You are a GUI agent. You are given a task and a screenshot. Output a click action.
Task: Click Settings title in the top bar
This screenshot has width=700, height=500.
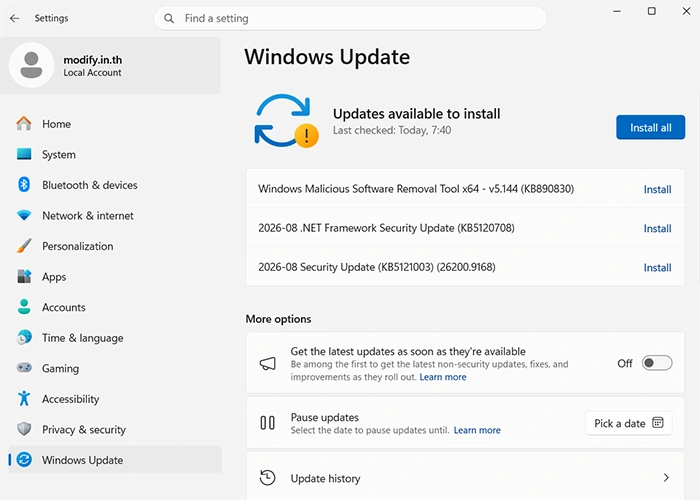point(51,18)
